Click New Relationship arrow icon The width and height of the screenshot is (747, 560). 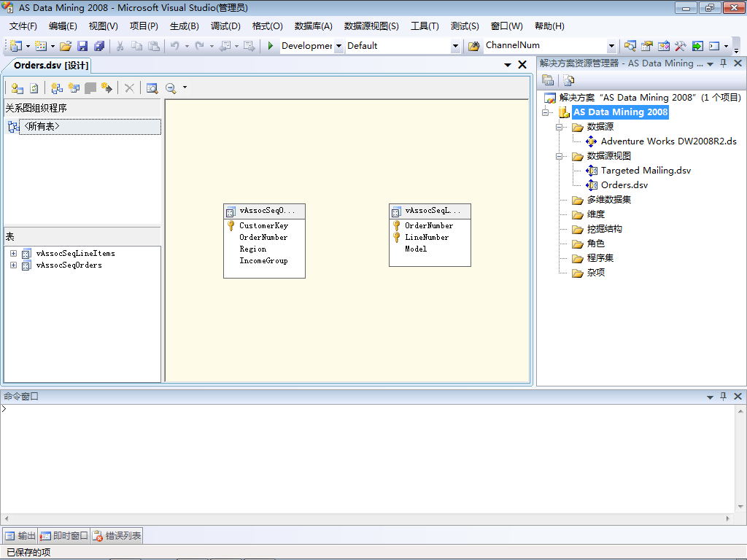point(107,88)
